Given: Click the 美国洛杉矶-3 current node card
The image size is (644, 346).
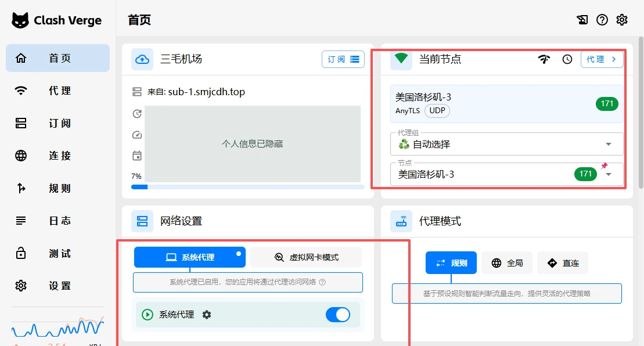Looking at the screenshot, I should click(x=506, y=104).
